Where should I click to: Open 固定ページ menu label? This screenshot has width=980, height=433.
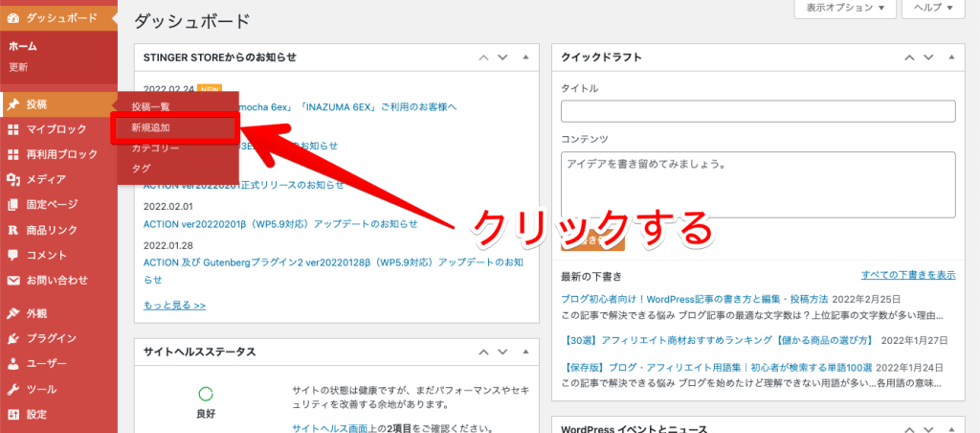52,205
